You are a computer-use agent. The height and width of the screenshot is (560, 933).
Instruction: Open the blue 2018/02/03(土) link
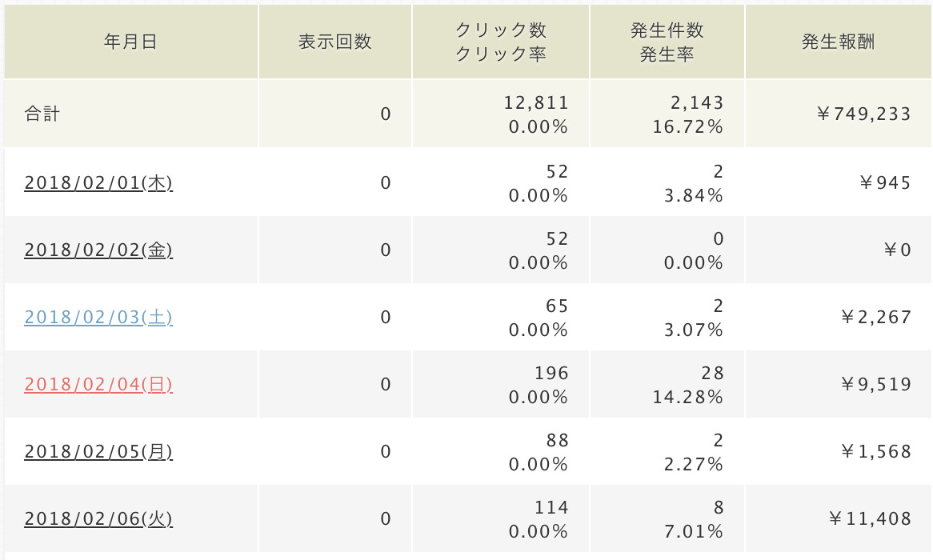pyautogui.click(x=98, y=317)
